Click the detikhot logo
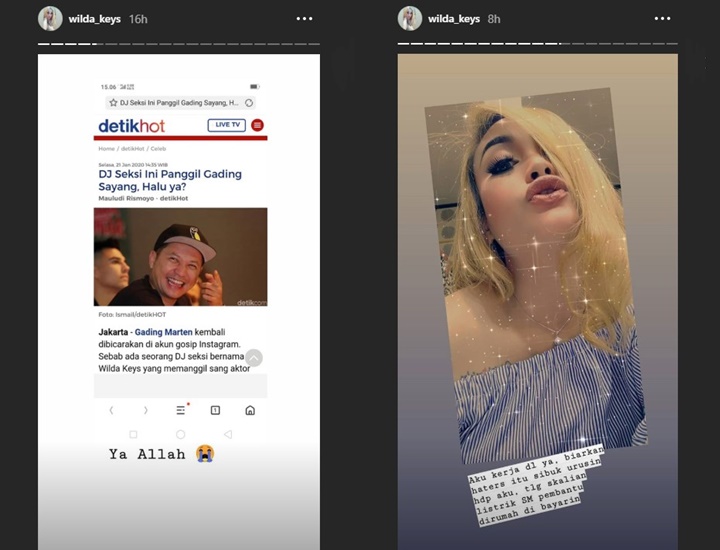 (x=131, y=126)
